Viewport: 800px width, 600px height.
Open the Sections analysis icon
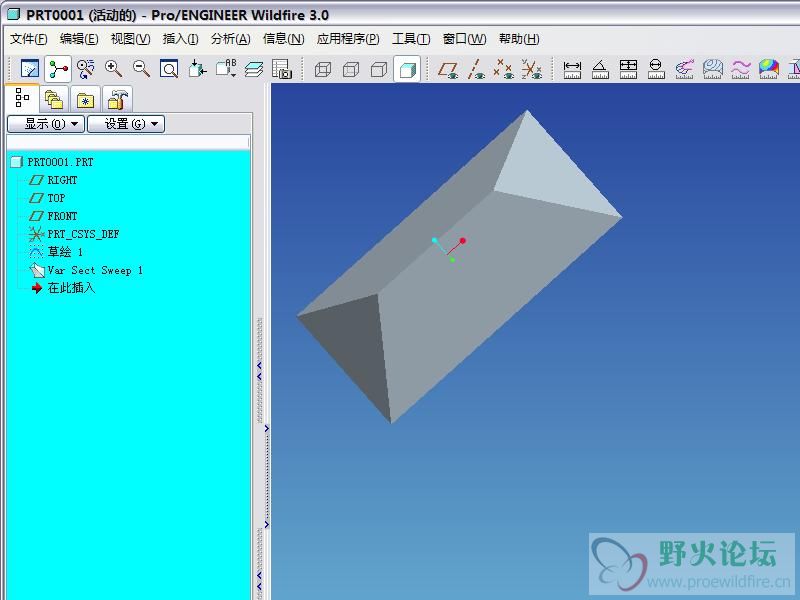pos(712,69)
